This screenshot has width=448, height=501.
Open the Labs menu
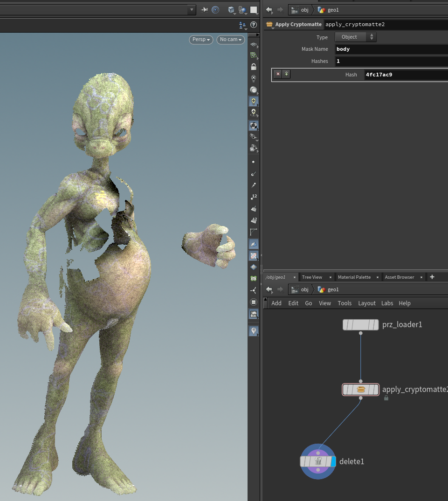click(x=387, y=303)
